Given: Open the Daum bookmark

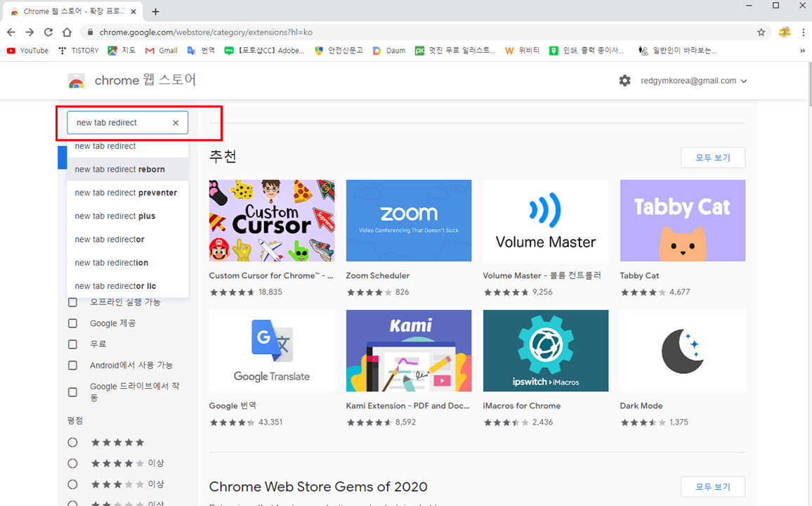Looking at the screenshot, I should pyautogui.click(x=389, y=50).
